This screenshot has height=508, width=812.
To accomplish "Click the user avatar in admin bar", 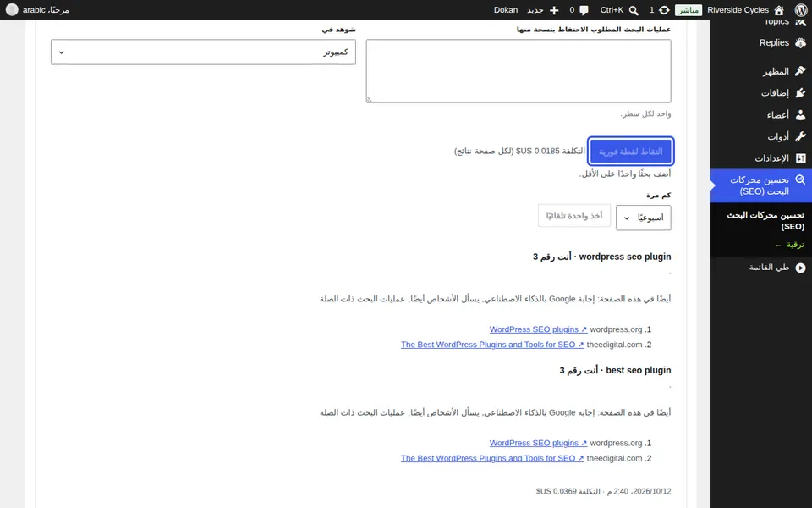I will pyautogui.click(x=12, y=10).
